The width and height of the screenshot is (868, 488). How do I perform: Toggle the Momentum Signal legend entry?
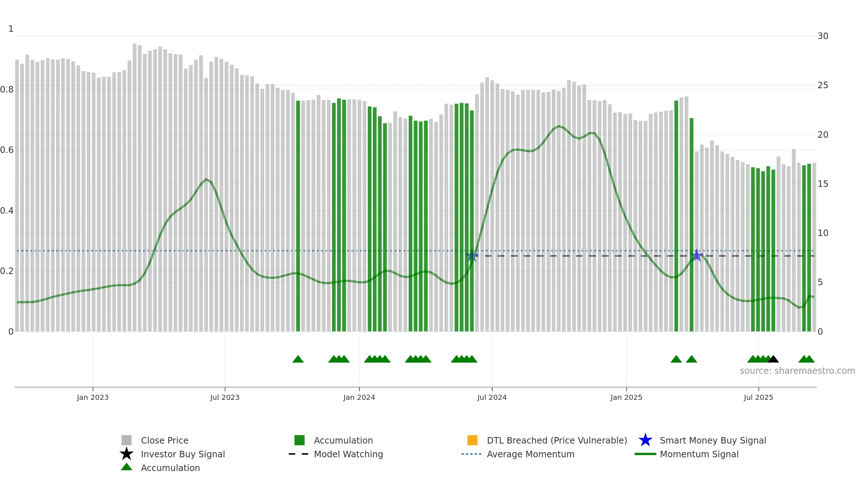pyautogui.click(x=686, y=454)
